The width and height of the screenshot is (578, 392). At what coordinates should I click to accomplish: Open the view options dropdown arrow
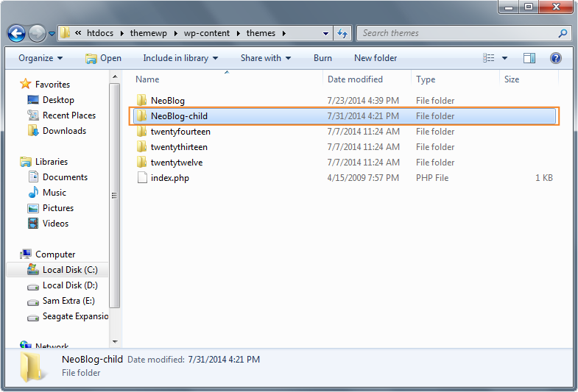click(x=505, y=58)
